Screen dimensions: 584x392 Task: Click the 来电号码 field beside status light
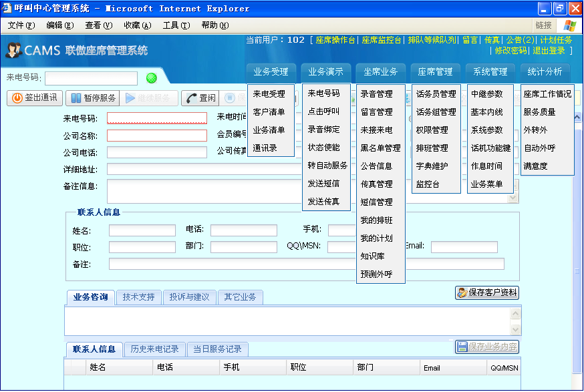[x=91, y=78]
